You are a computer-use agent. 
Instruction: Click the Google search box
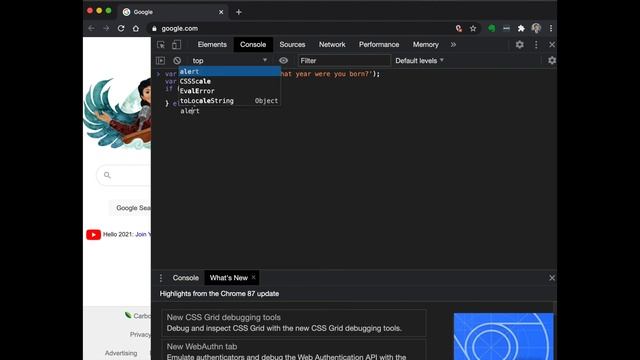(124, 175)
